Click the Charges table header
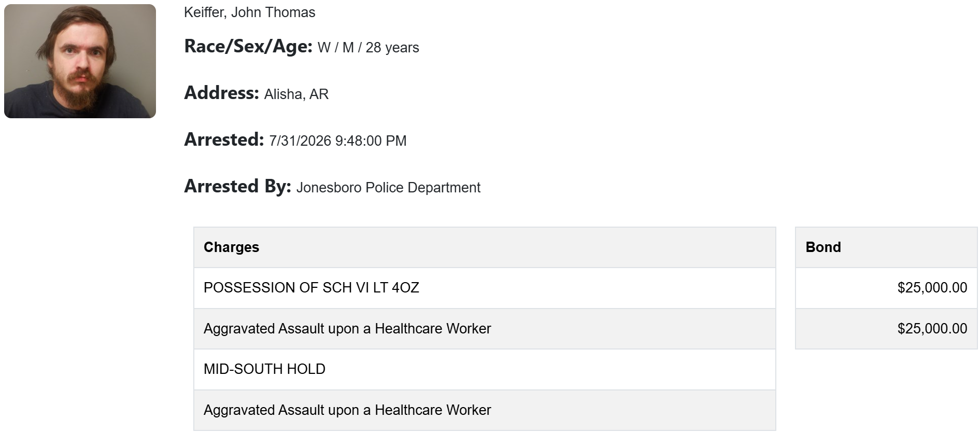This screenshot has height=433, width=980. 485,247
